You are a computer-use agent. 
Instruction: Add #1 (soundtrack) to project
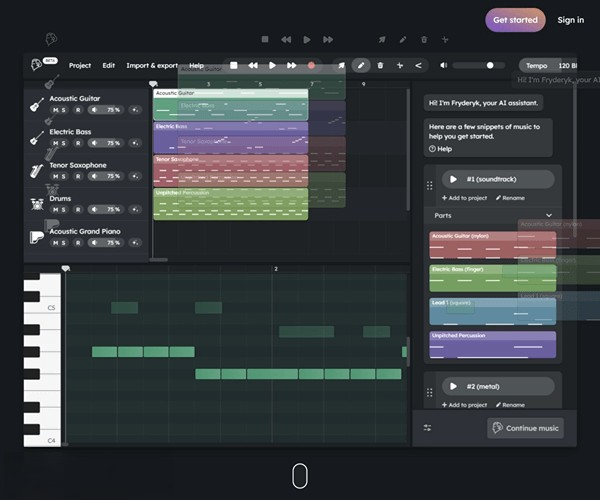(465, 198)
